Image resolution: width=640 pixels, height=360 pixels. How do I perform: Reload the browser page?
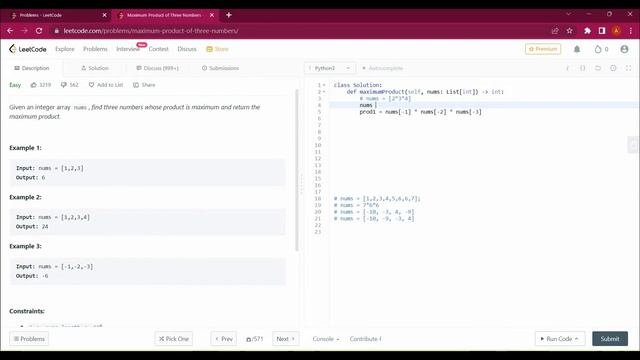coord(39,31)
